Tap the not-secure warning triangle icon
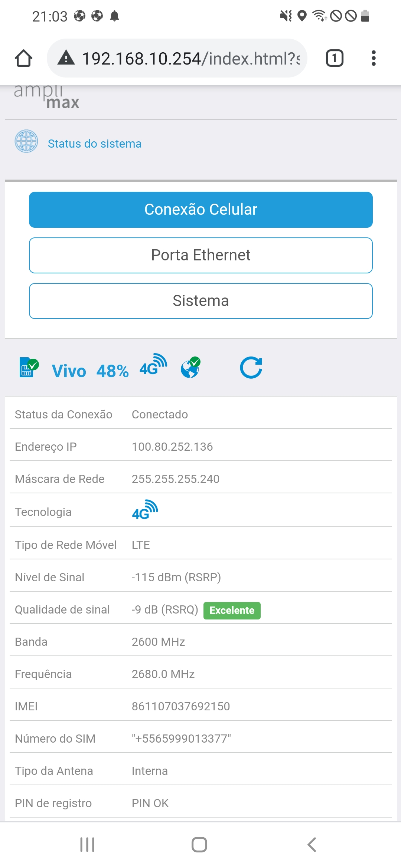The height and width of the screenshot is (868, 401). 66,58
